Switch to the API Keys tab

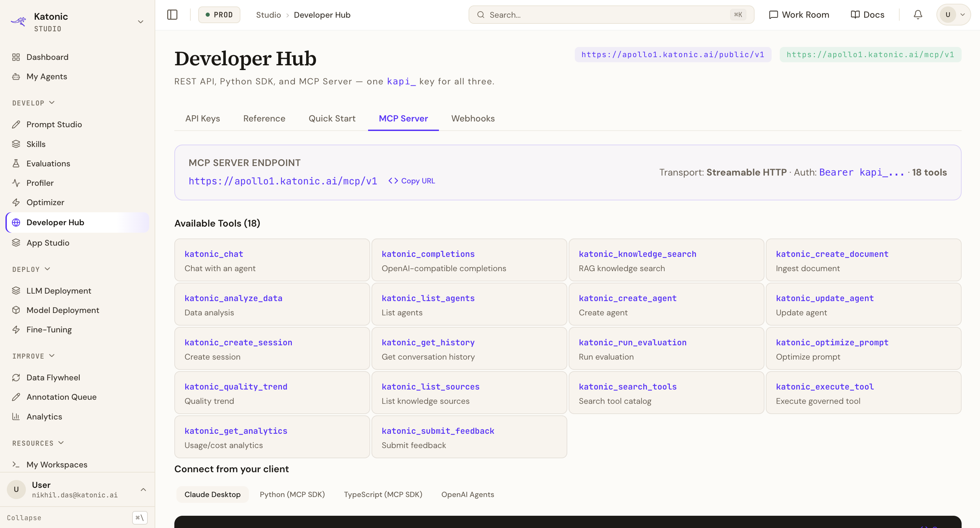pos(202,119)
